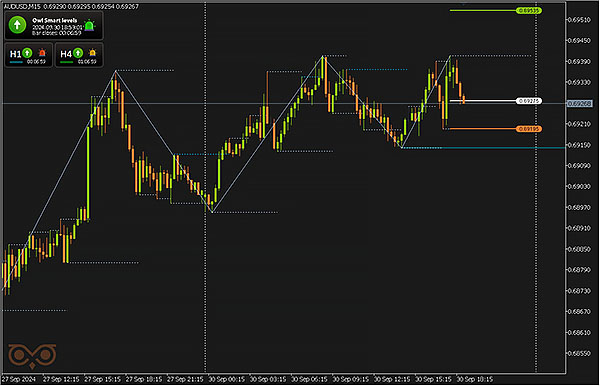Select the white 0.69275 entry level label
Screen dimensions: 600x386
pos(528,101)
